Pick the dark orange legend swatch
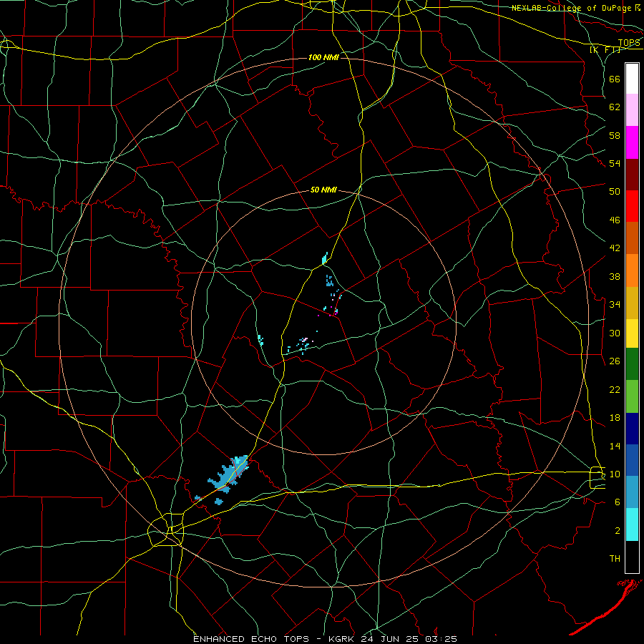Image resolution: width=644 pixels, height=644 pixels. [632, 238]
